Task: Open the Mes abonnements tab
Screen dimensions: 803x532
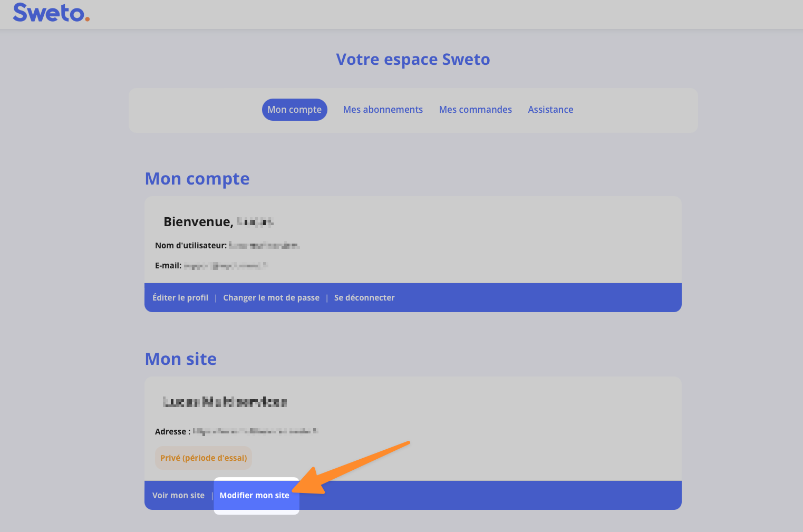Action: point(383,110)
